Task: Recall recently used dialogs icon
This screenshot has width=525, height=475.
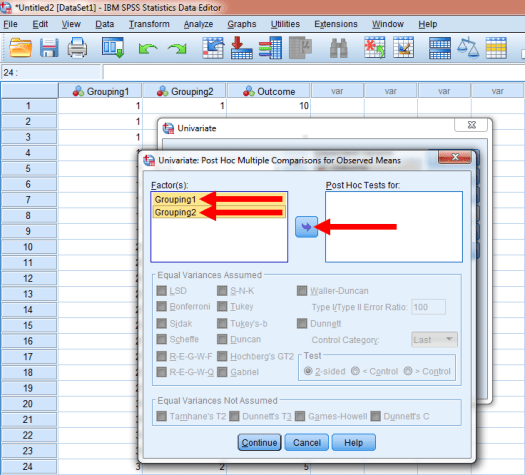Action: tap(113, 48)
